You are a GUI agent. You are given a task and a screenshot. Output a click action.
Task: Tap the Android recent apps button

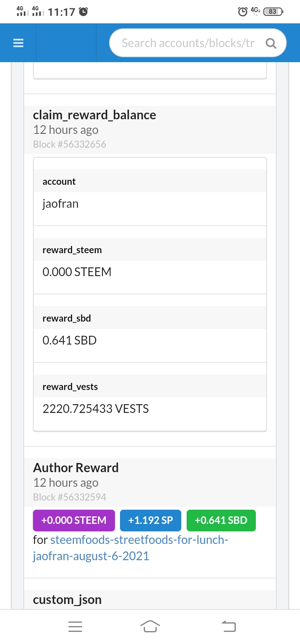pyautogui.click(x=75, y=626)
